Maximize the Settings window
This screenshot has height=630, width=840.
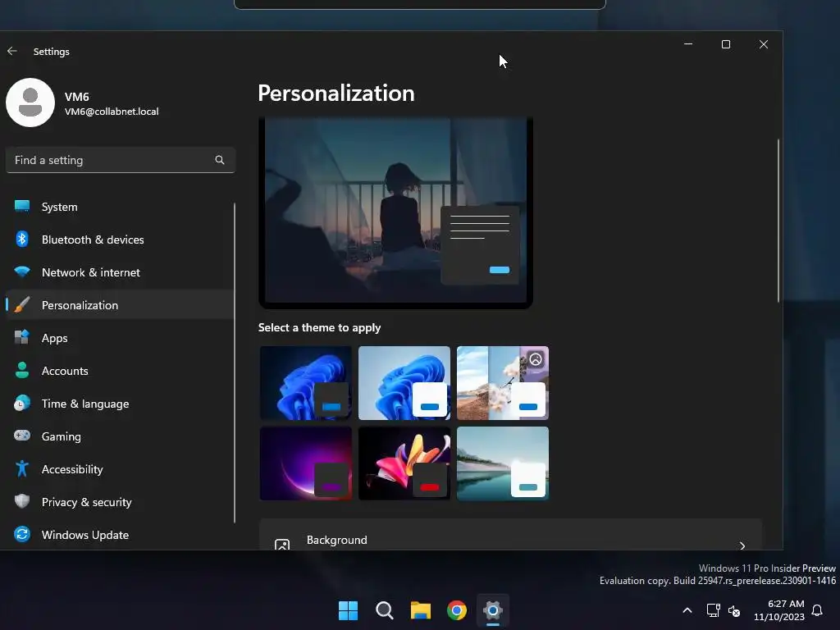(x=726, y=44)
